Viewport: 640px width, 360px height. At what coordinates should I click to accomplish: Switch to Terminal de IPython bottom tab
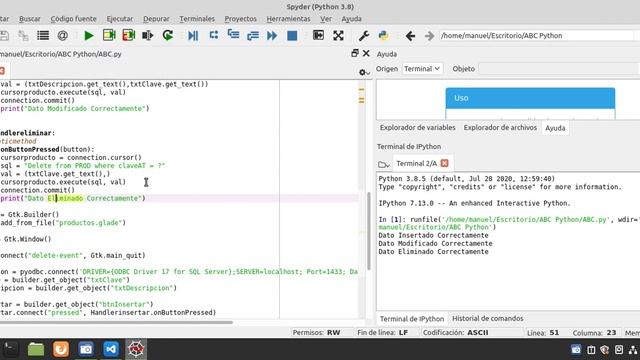pyautogui.click(x=412, y=319)
